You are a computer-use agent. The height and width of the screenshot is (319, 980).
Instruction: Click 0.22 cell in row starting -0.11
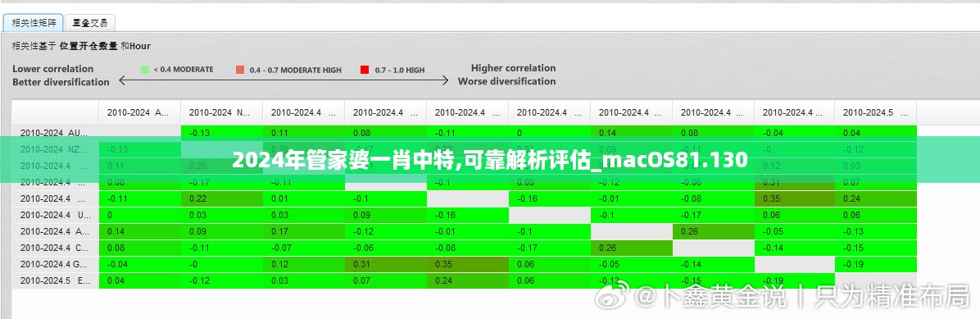[x=222, y=198]
